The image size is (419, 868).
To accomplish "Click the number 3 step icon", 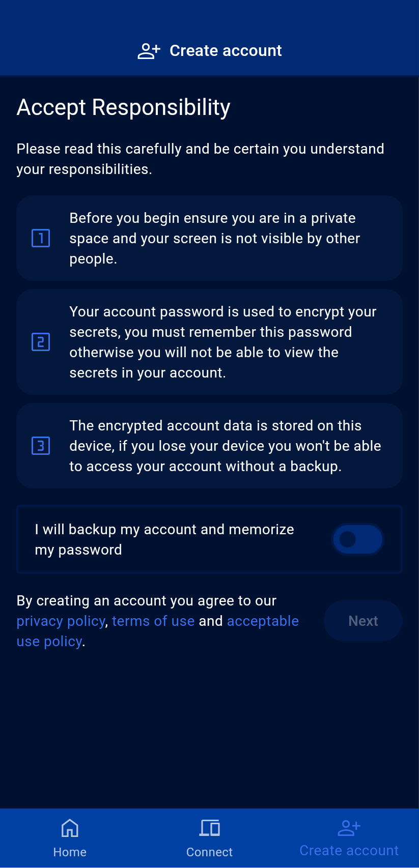I will pyautogui.click(x=41, y=446).
